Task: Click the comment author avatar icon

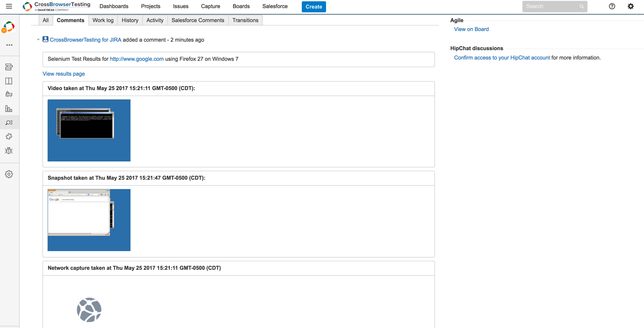Action: [x=45, y=39]
